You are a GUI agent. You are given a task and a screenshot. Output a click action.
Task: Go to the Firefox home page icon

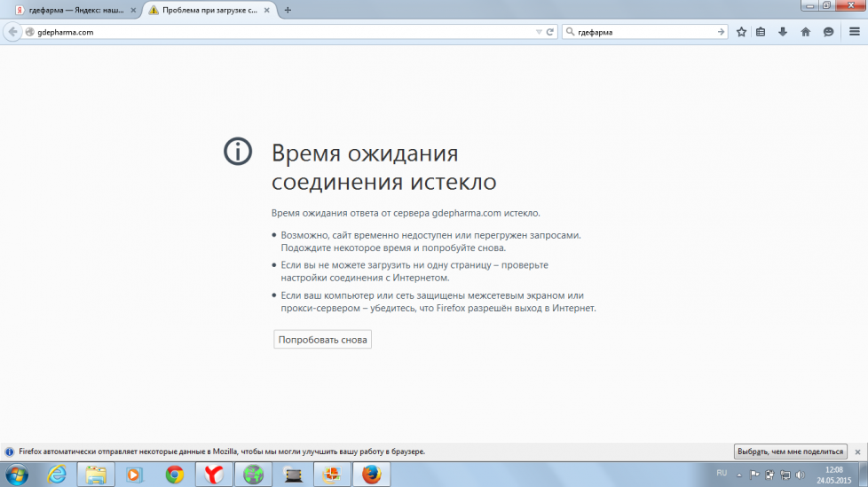805,32
